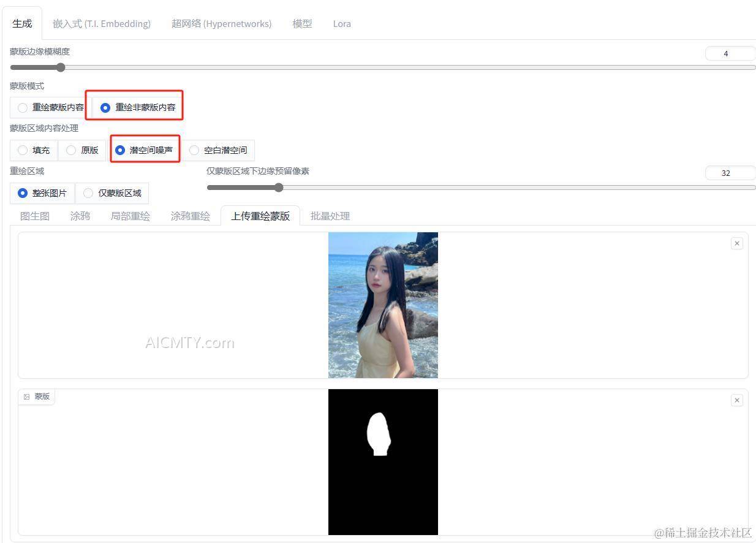Open the 超网络 (Hypernetworks) tab

pyautogui.click(x=221, y=23)
